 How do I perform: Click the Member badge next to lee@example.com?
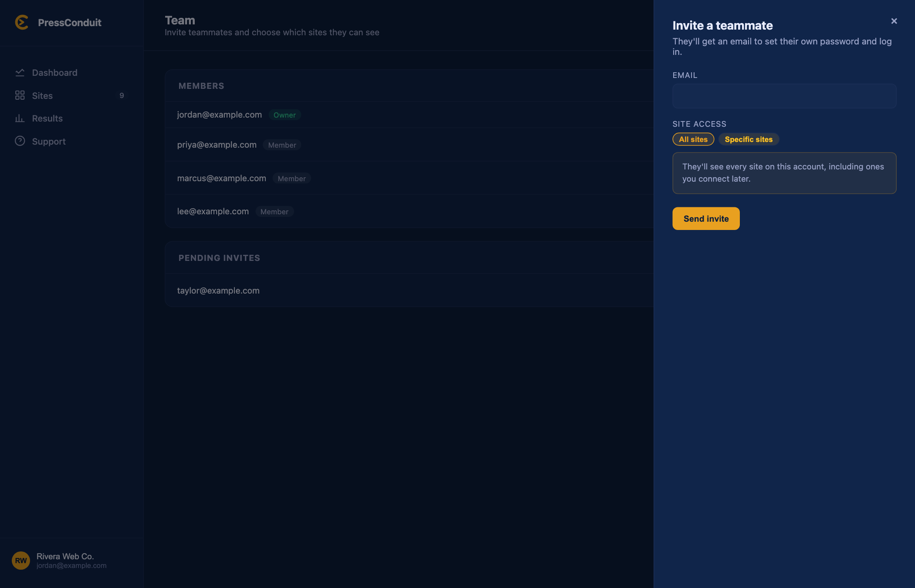click(x=274, y=212)
